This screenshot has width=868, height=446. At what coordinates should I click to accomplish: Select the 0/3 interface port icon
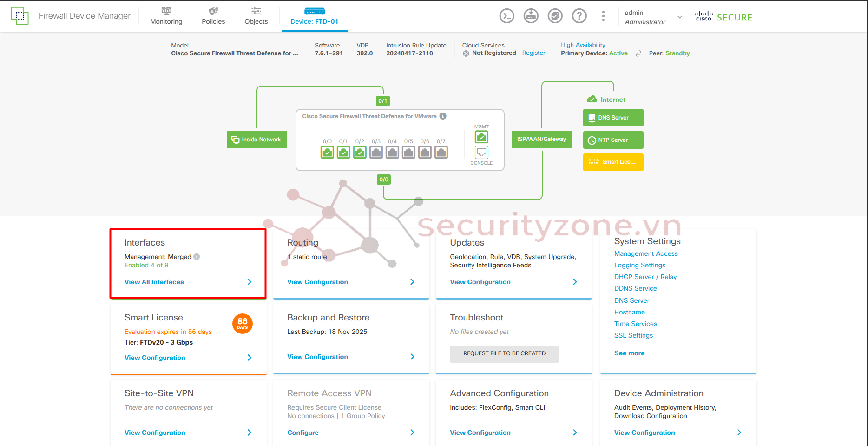tap(376, 152)
